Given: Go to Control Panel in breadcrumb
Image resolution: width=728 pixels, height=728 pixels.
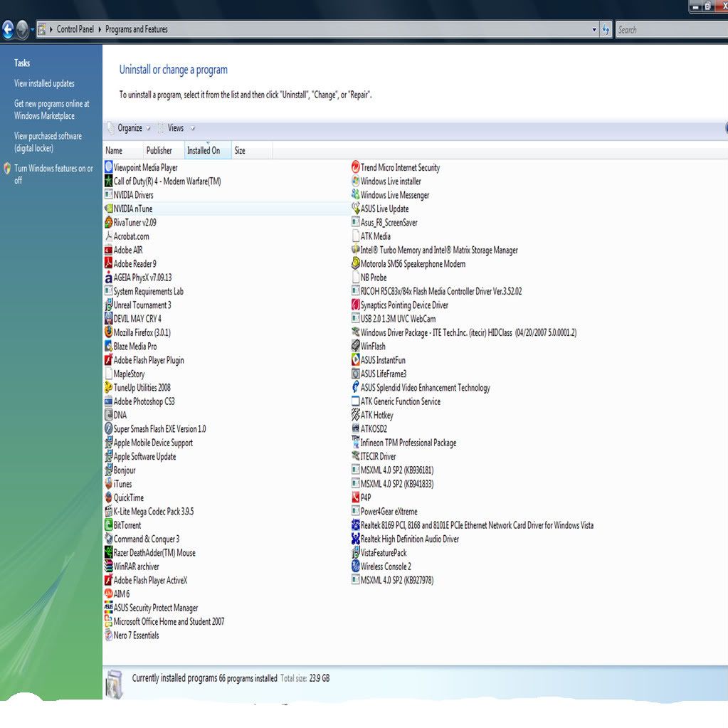Looking at the screenshot, I should [75, 29].
